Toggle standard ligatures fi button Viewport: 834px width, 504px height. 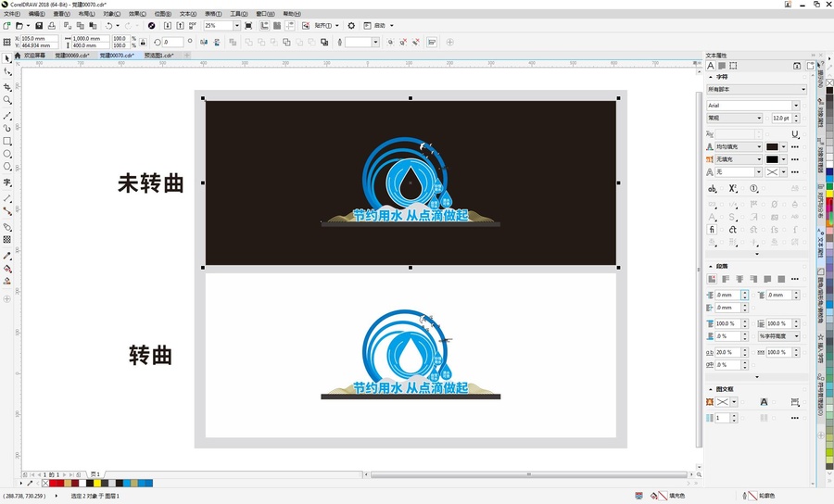pos(712,230)
